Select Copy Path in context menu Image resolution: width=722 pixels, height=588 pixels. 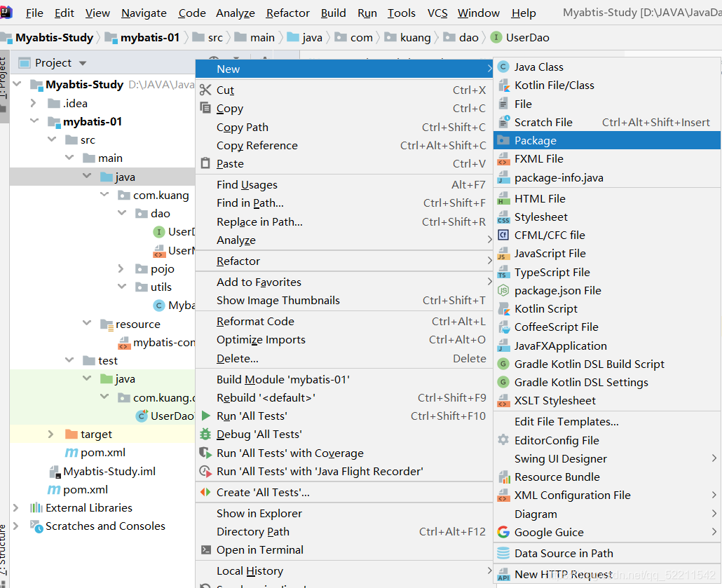click(344, 127)
